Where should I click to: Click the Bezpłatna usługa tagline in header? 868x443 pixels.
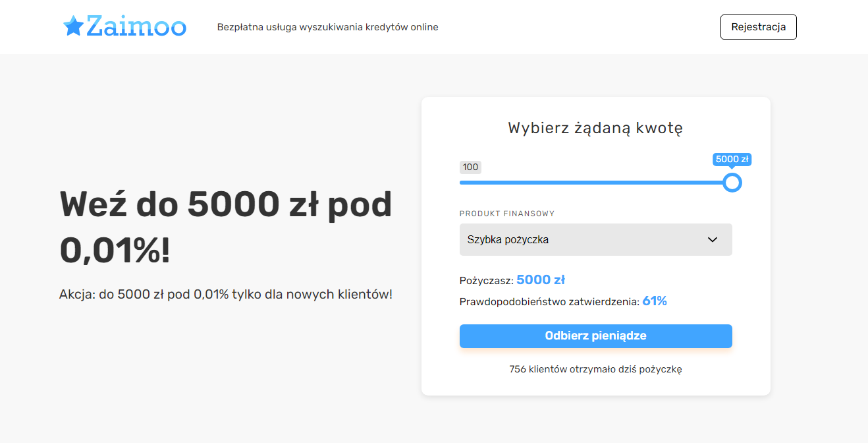pyautogui.click(x=328, y=27)
